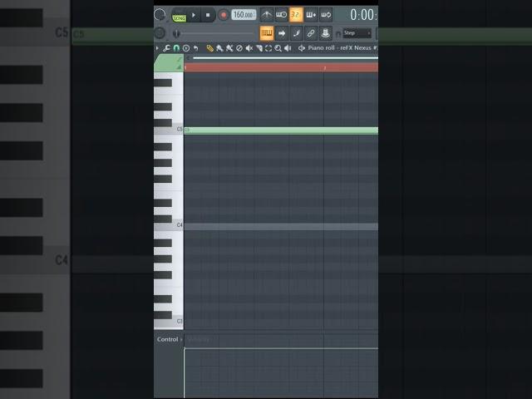The image size is (532, 399).
Task: Click the main snap magnet icon beside Step
Action: point(338,33)
